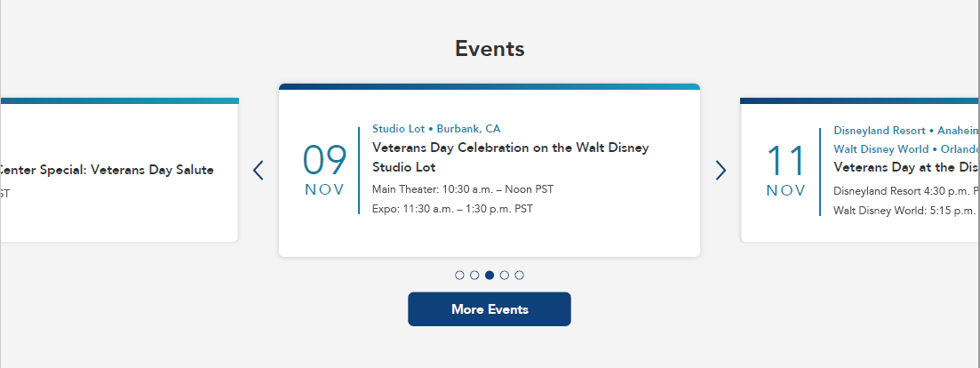Select the active third carousel dot
The height and width of the screenshot is (368, 980).
click(x=490, y=276)
